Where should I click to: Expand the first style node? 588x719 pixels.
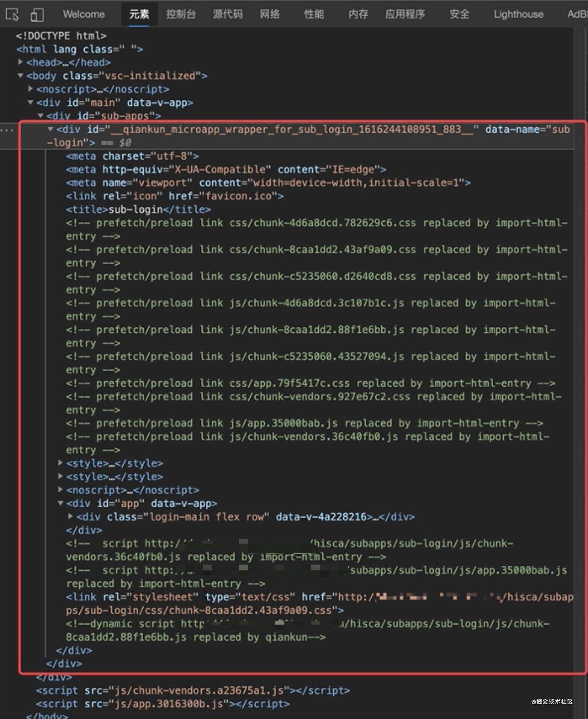[61, 463]
